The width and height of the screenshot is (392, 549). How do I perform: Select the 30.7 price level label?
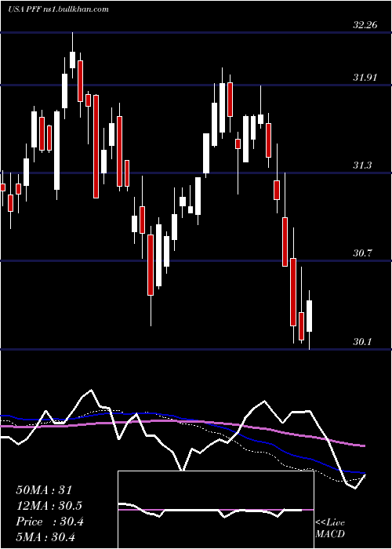tap(362, 253)
